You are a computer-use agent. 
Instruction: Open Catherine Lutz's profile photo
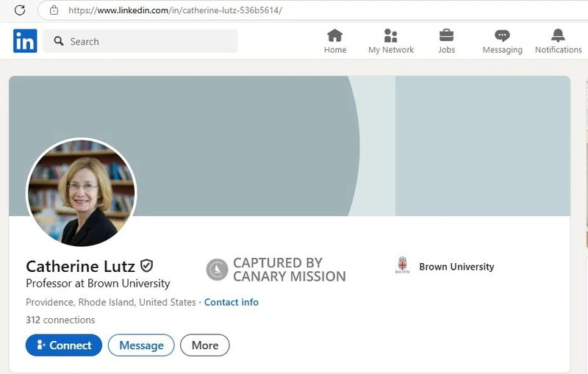pos(82,193)
